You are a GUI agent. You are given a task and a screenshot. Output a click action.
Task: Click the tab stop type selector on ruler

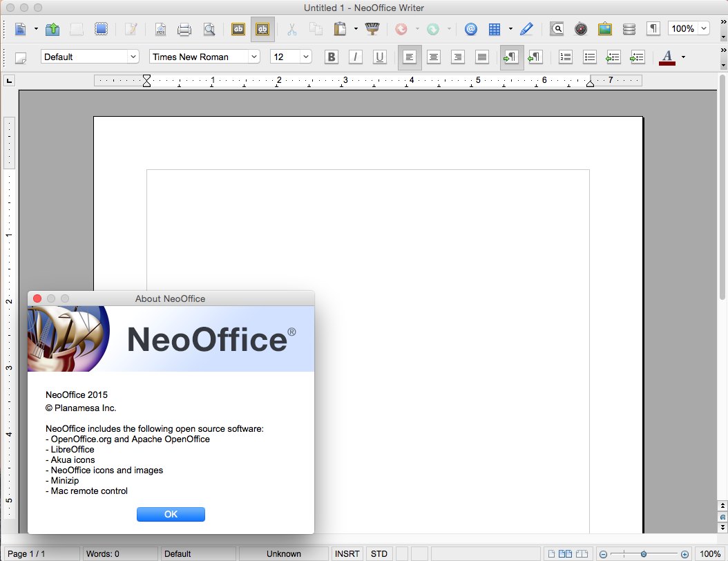coord(9,82)
